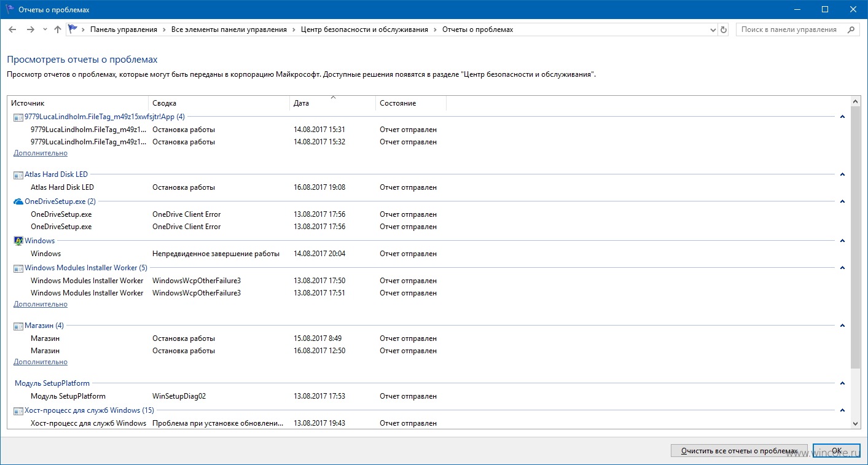This screenshot has width=868, height=465.
Task: Sort by the "Источник" column header
Action: pos(78,103)
